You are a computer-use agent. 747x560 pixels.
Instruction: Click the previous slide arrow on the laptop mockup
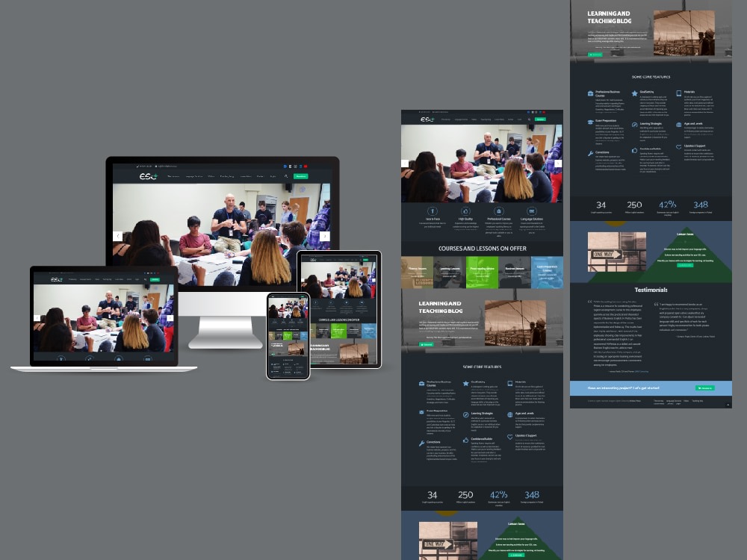[37, 318]
